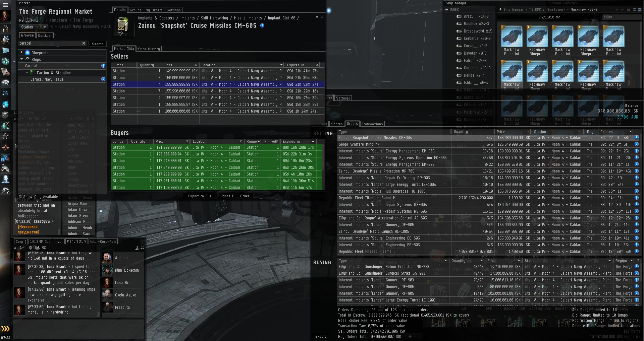Switch to the Groups tab in Market
The height and width of the screenshot is (341, 644).
coord(136,10)
